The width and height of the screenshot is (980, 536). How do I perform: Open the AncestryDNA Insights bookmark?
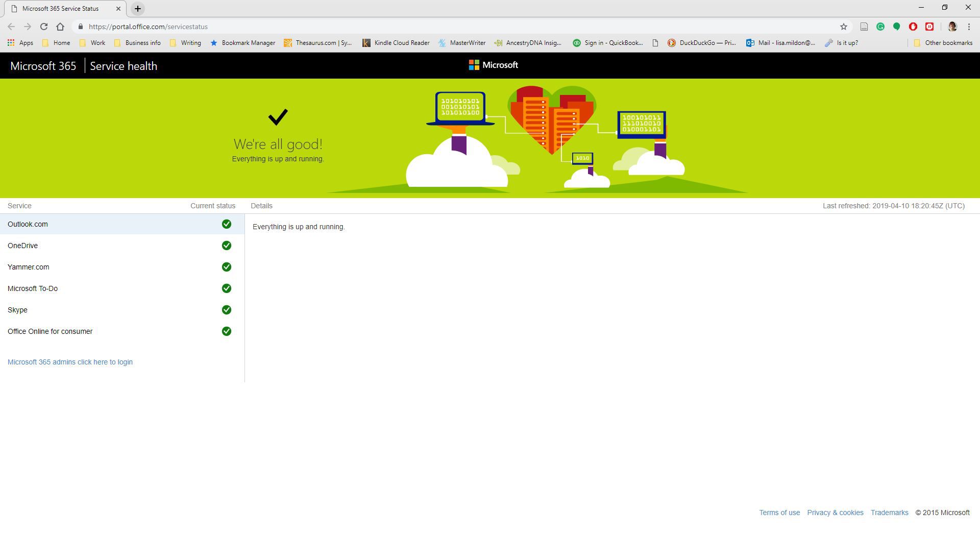pos(528,43)
